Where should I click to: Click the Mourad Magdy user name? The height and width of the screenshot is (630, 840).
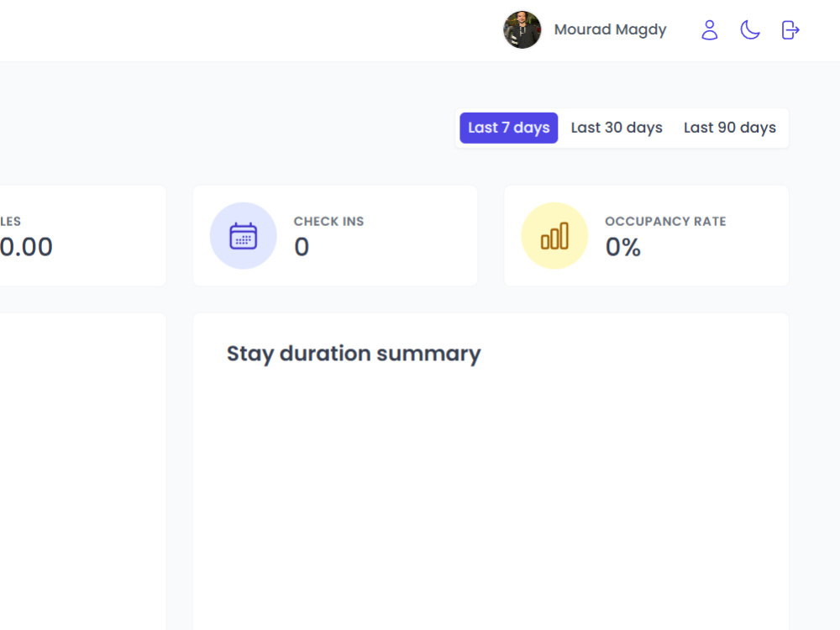pos(610,29)
